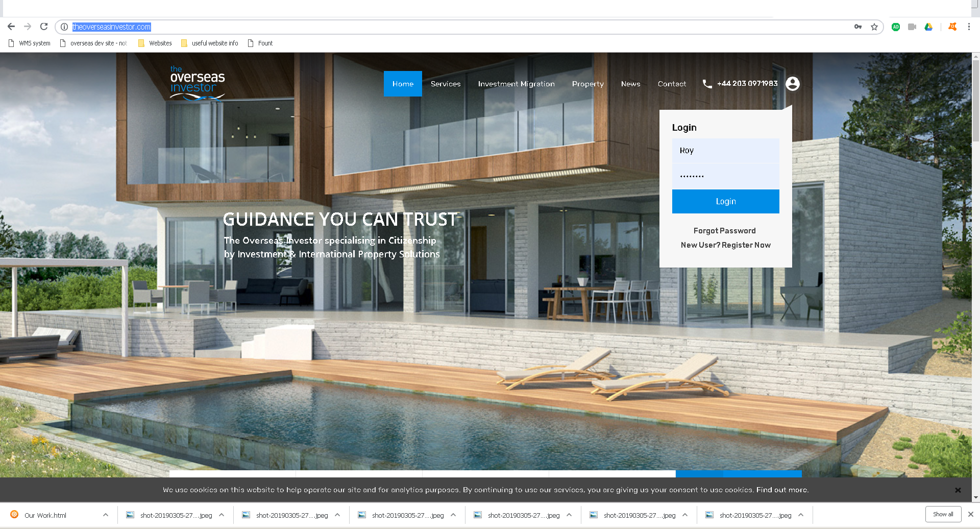This screenshot has height=529, width=980.
Task: Go to Investment Migration page
Action: [x=516, y=84]
